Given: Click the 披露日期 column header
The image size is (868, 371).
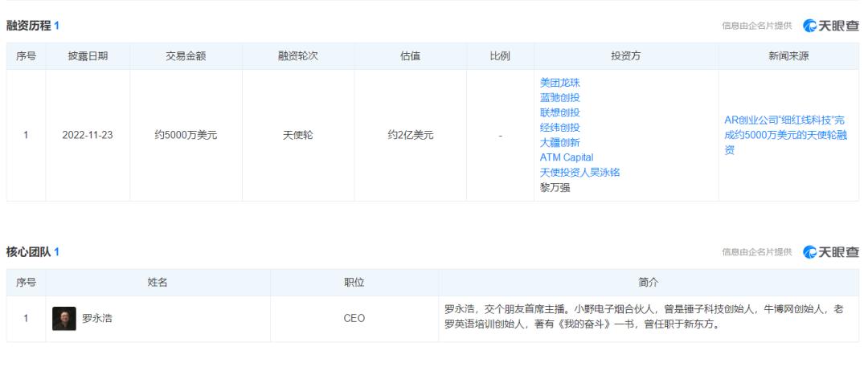Looking at the screenshot, I should pyautogui.click(x=88, y=56).
